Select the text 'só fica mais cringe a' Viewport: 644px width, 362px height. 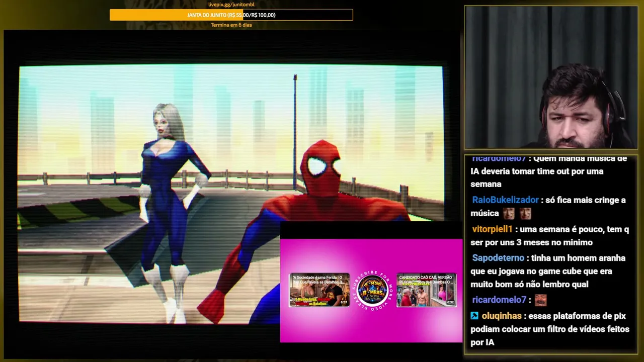click(586, 200)
